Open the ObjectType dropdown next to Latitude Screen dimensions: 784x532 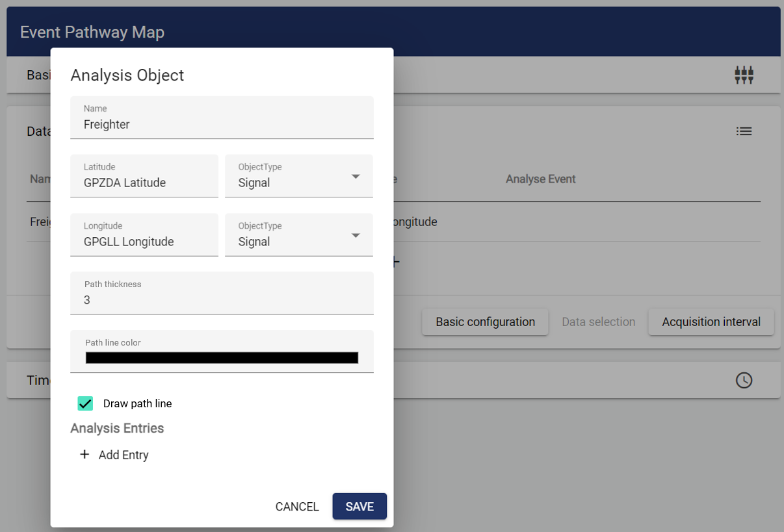tap(299, 177)
